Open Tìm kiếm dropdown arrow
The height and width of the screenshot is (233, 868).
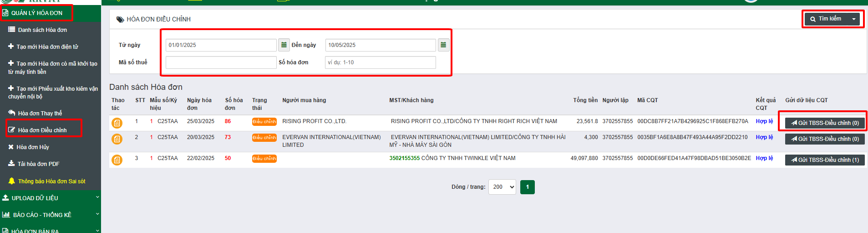853,19
